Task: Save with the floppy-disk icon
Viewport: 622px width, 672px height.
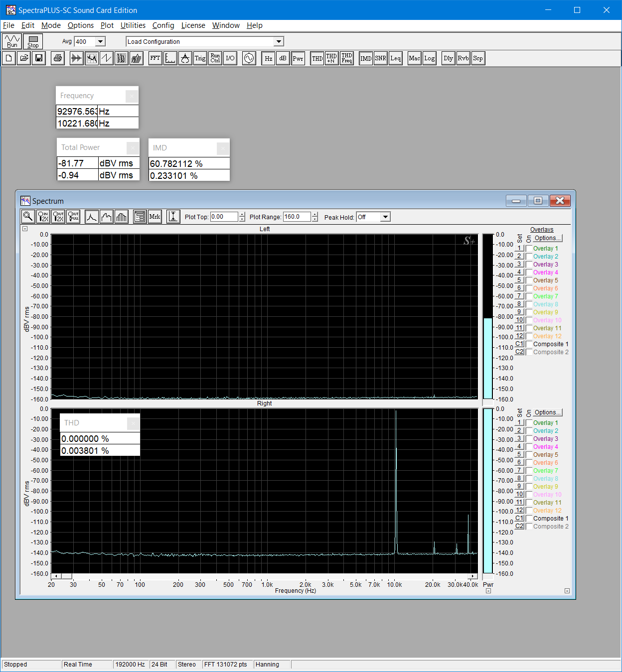Action: click(x=39, y=58)
